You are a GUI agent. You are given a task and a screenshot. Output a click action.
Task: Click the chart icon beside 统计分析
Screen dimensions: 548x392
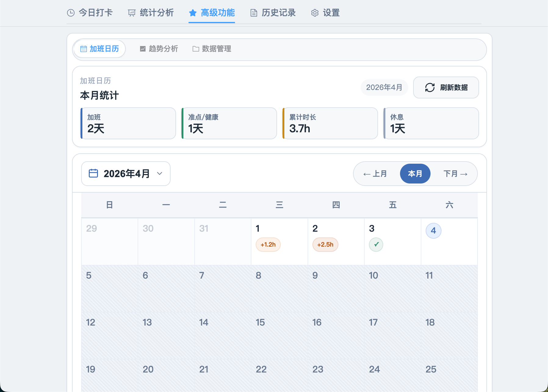click(132, 13)
